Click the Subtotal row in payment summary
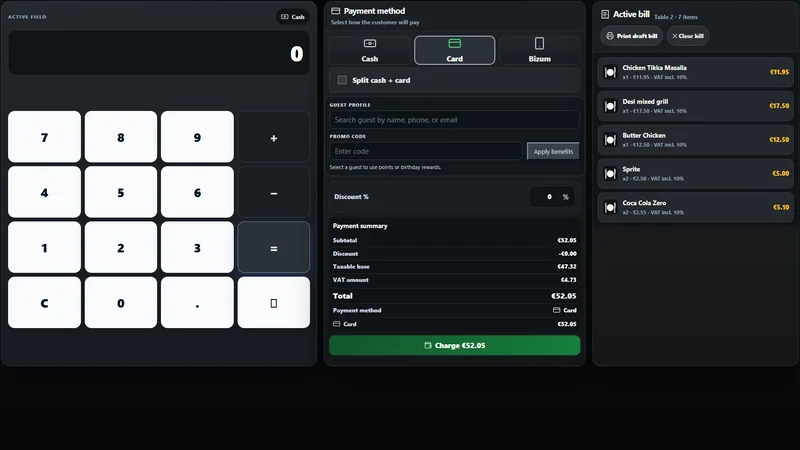The image size is (800, 450). [x=454, y=240]
